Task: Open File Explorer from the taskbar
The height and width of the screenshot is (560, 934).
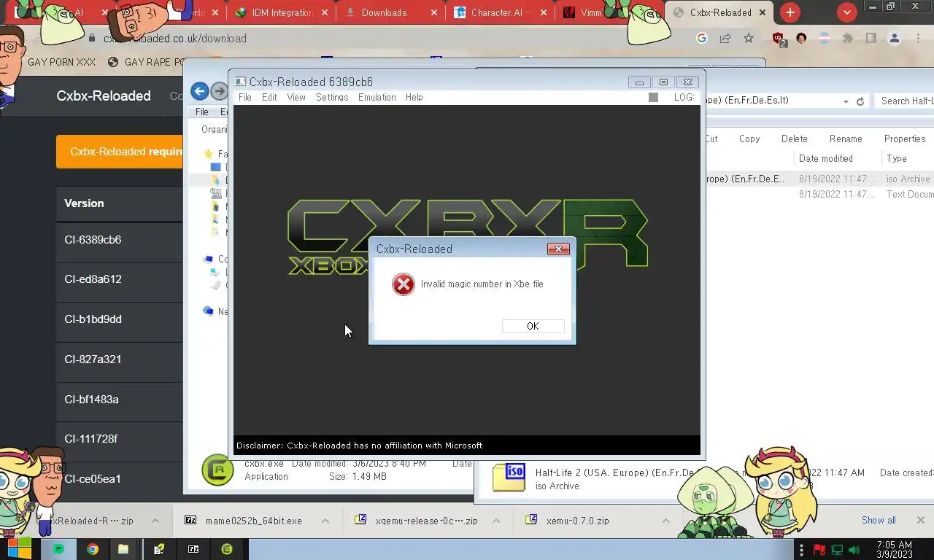Action: click(x=123, y=549)
